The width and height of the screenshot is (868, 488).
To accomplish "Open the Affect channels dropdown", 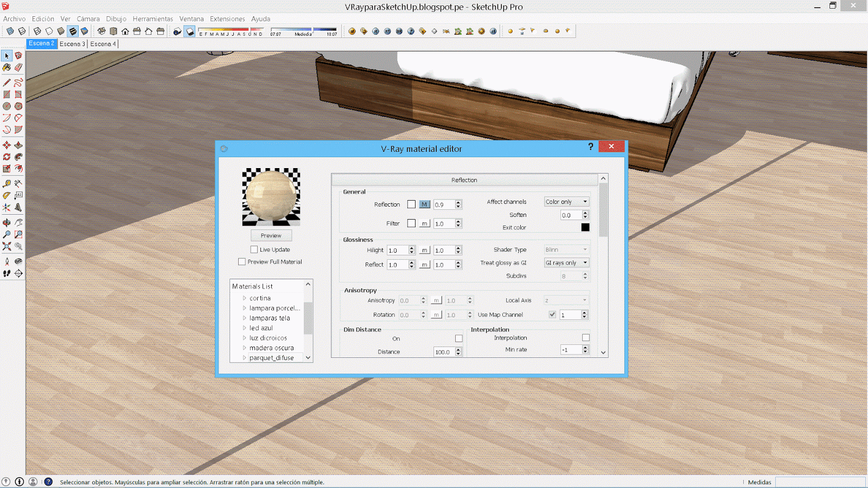I will tap(566, 201).
